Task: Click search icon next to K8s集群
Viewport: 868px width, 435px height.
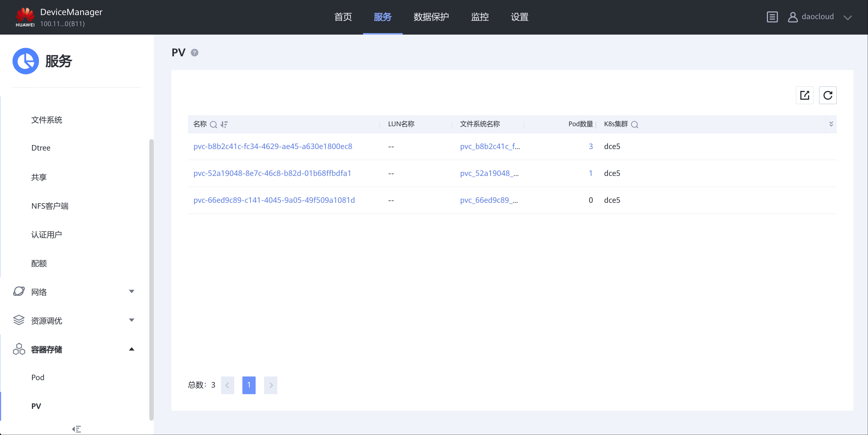Action: coord(634,124)
